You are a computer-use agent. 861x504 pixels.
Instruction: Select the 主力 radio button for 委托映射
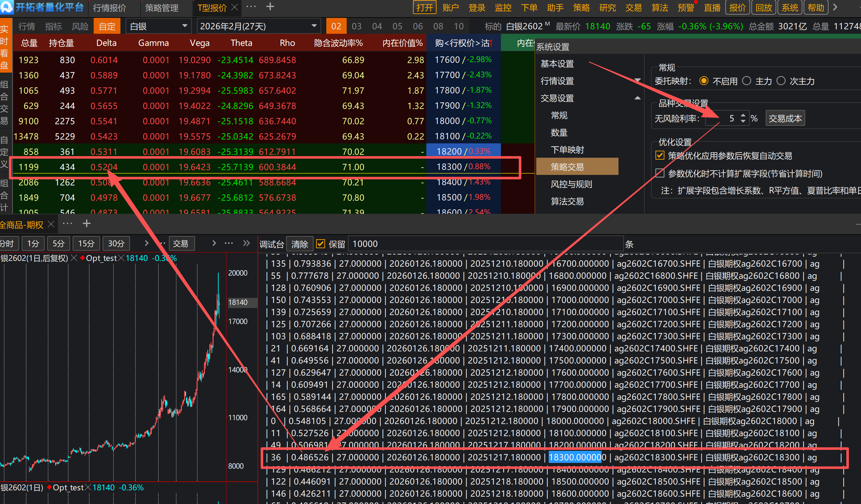(x=747, y=81)
